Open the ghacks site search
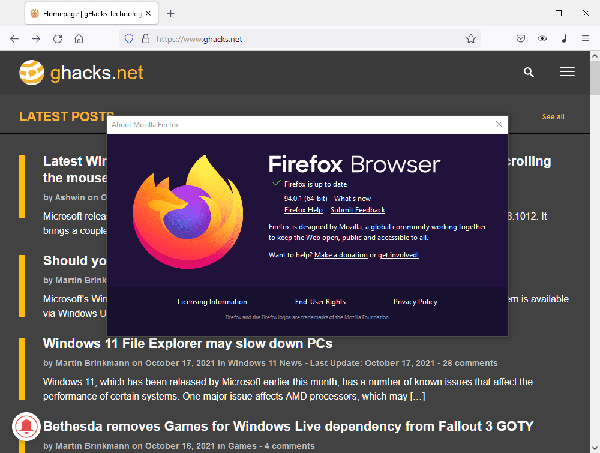This screenshot has width=600, height=453. coord(528,72)
